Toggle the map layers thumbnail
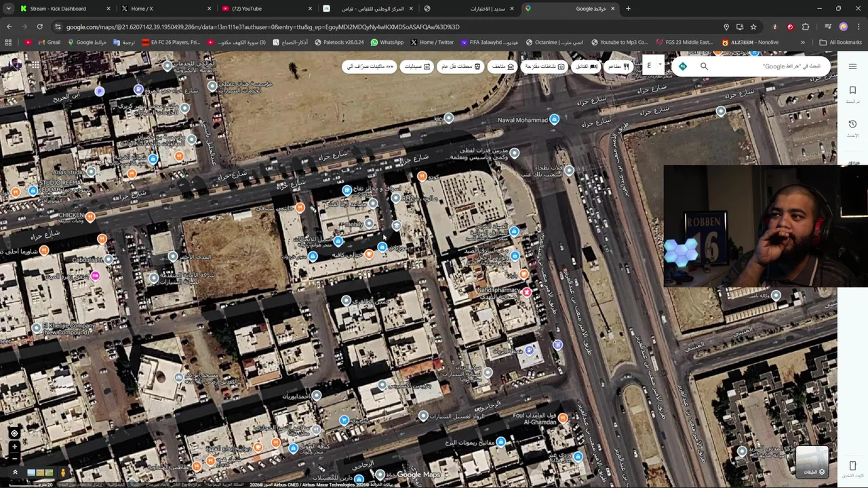Screen dimensions: 868x488 point(811,462)
